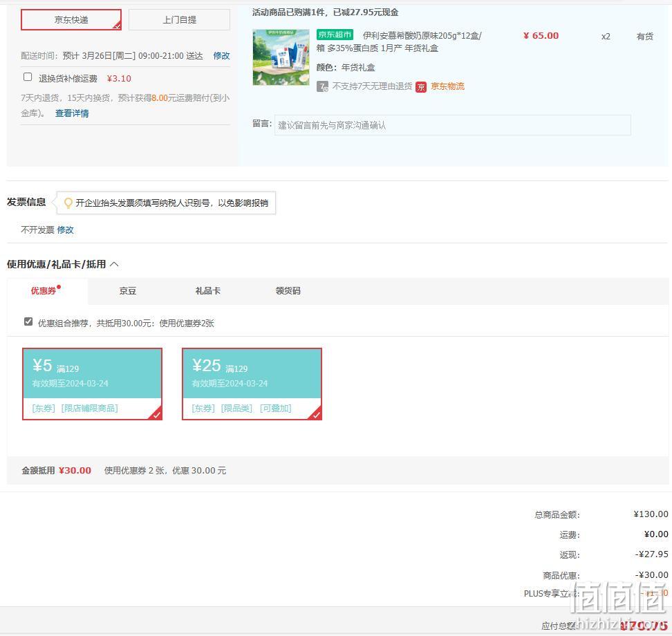672x636 pixels.
Task: Uncheck 优惠组合推荐 checkbox
Action: 28,321
